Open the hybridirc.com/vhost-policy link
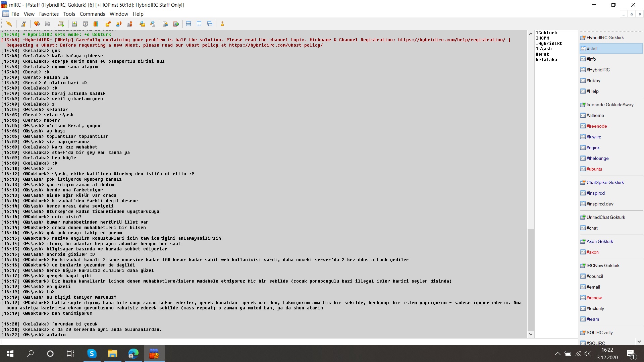644x362 pixels. [x=276, y=45]
